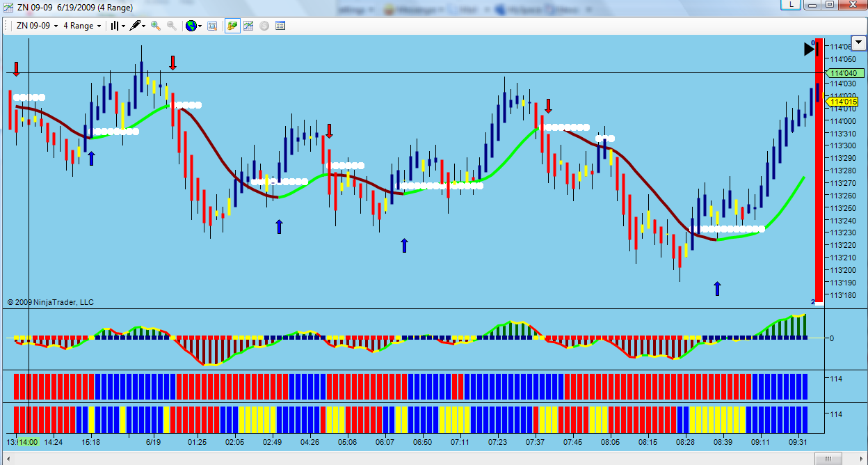Click the 05:06 time axis label
Screen dimensions: 868x465
[347, 442]
